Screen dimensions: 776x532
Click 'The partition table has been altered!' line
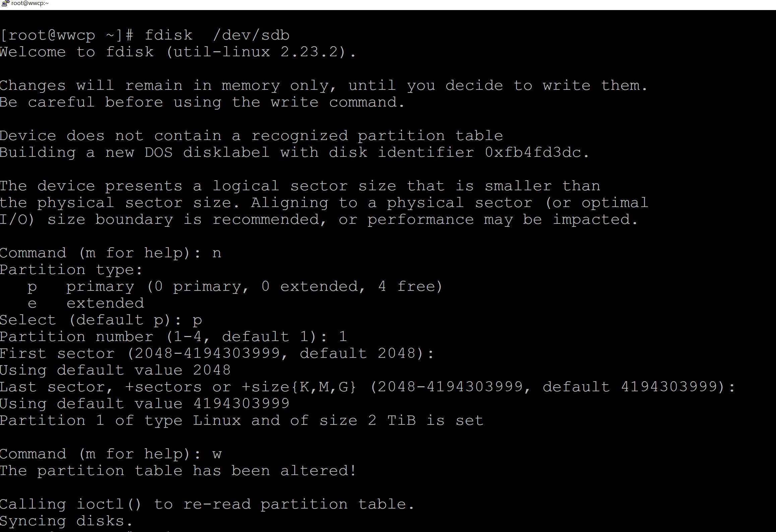coord(178,471)
